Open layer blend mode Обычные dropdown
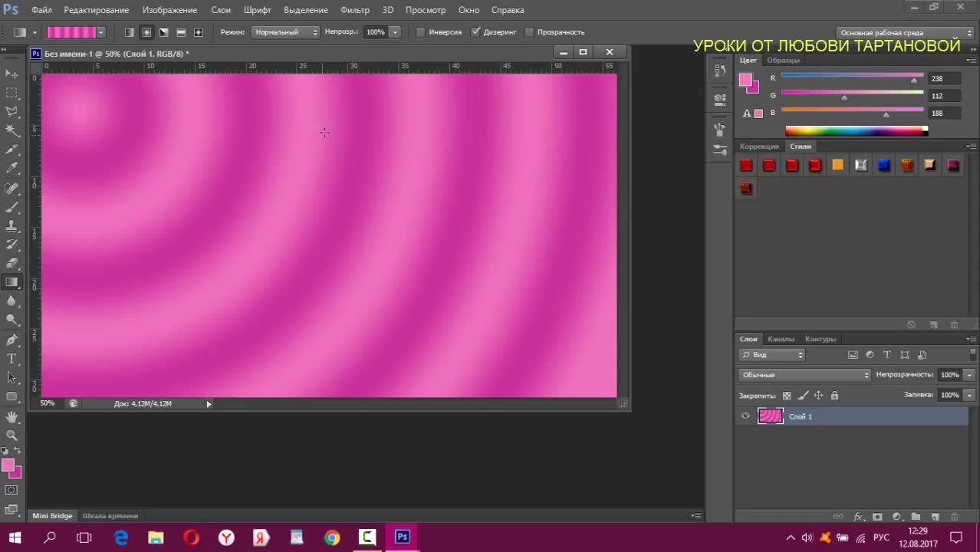 (805, 375)
